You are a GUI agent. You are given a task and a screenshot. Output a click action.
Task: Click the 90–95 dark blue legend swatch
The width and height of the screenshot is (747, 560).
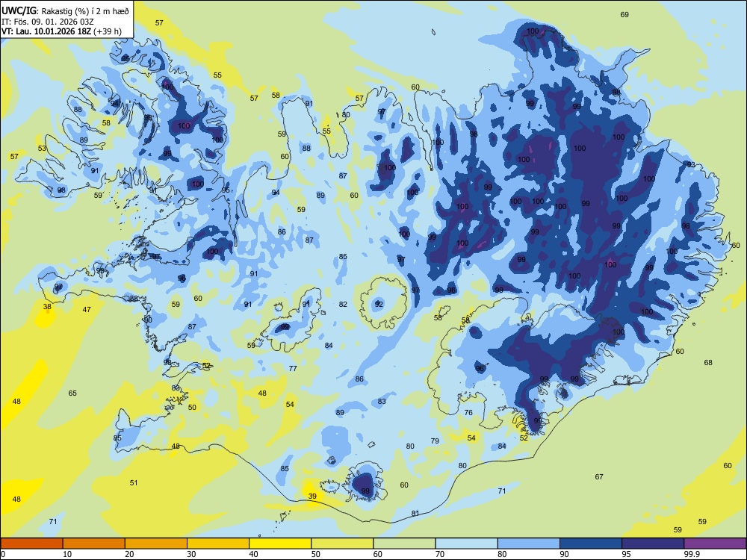(x=591, y=544)
